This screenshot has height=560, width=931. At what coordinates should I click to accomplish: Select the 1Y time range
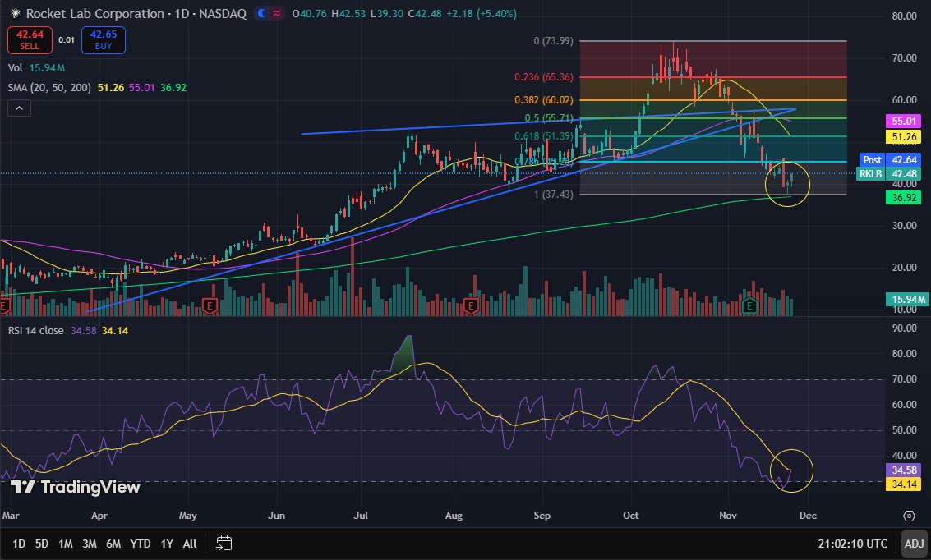(167, 544)
